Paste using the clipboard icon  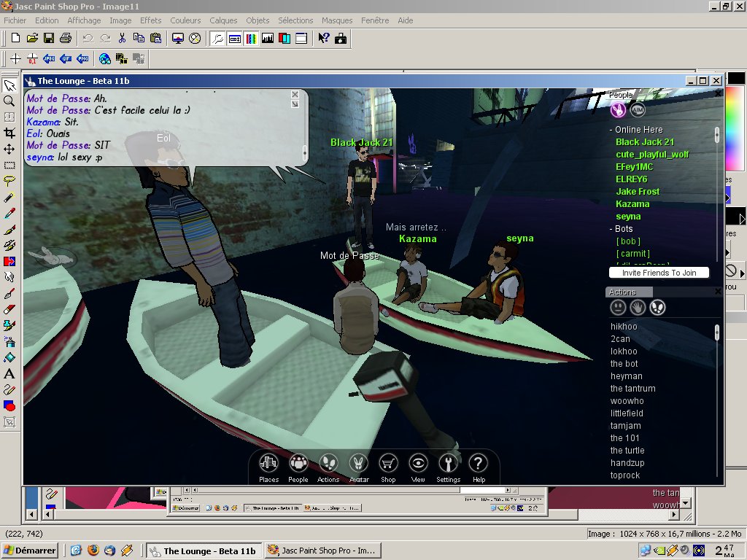click(x=155, y=38)
